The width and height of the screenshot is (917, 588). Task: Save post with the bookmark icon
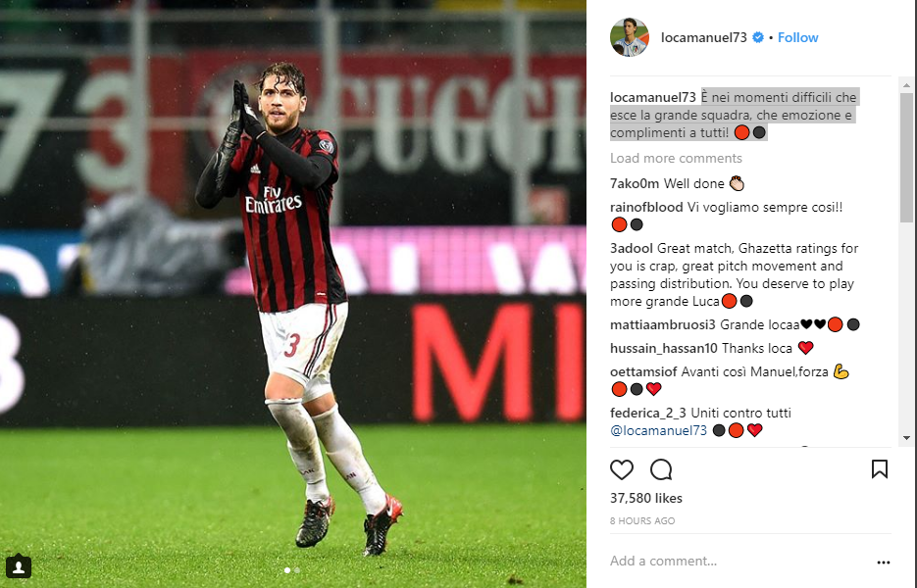coord(879,468)
